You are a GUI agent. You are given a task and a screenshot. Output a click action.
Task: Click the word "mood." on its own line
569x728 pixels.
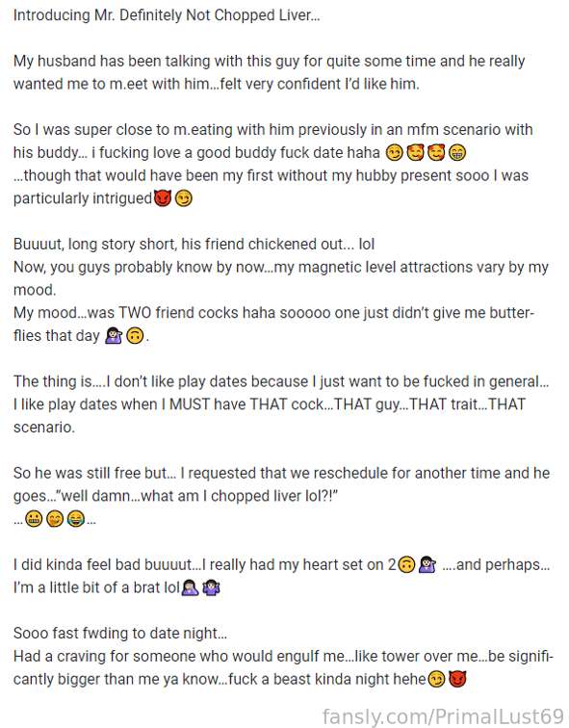click(x=35, y=290)
